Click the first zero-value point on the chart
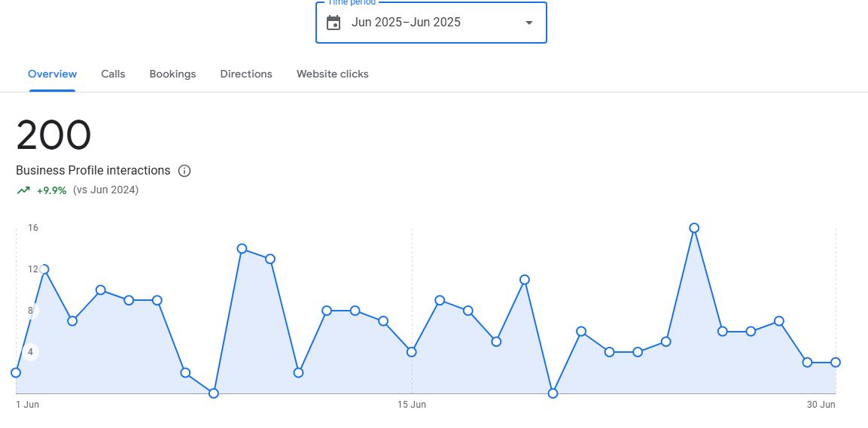Viewport: 868px width, 428px height. (214, 393)
